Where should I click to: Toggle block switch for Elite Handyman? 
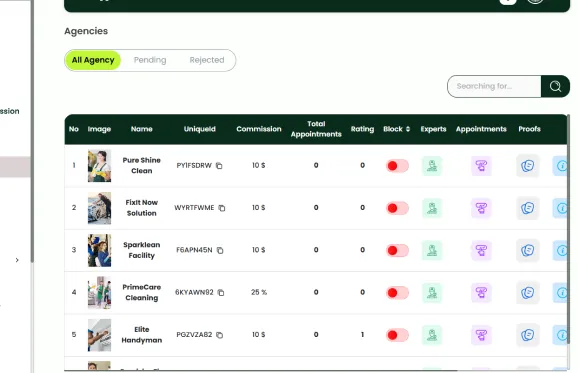pos(397,335)
